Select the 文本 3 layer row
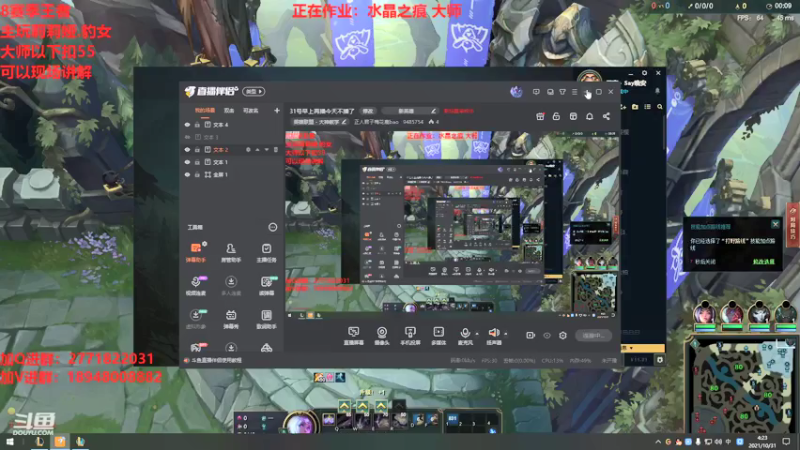The width and height of the screenshot is (800, 450). point(232,137)
